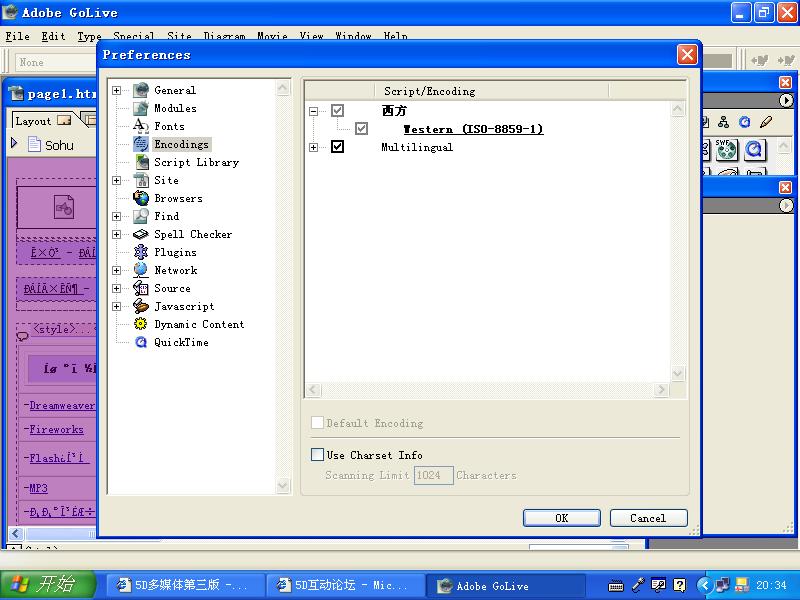This screenshot has width=800, height=600.
Task: Open the Dynamic Content icon
Action: point(141,324)
